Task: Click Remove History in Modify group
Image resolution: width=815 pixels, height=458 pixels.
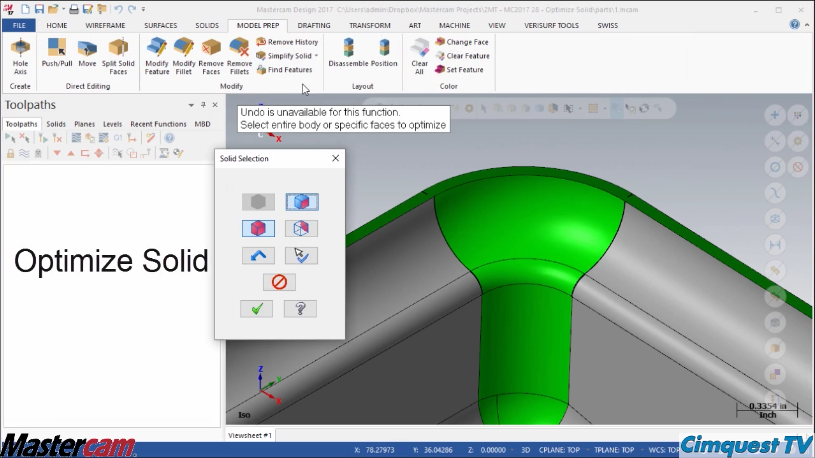Action: [x=287, y=42]
